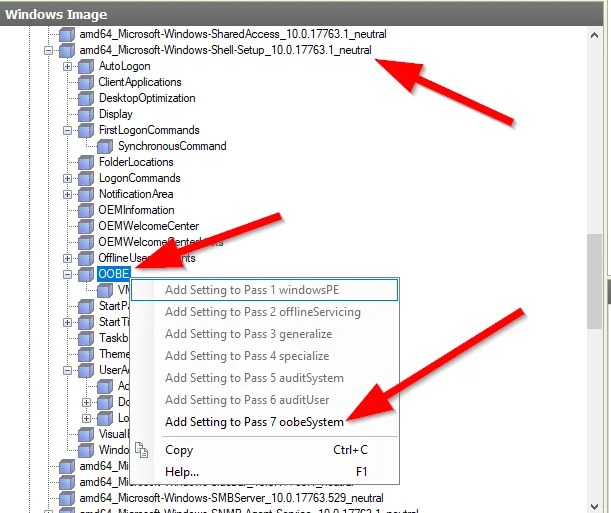
Task: Click the SharedAccess component cube icon
Action: pyautogui.click(x=67, y=34)
